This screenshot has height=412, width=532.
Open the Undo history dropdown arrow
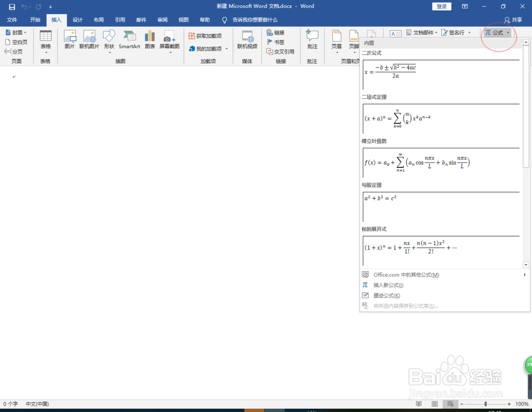[x=30, y=7]
